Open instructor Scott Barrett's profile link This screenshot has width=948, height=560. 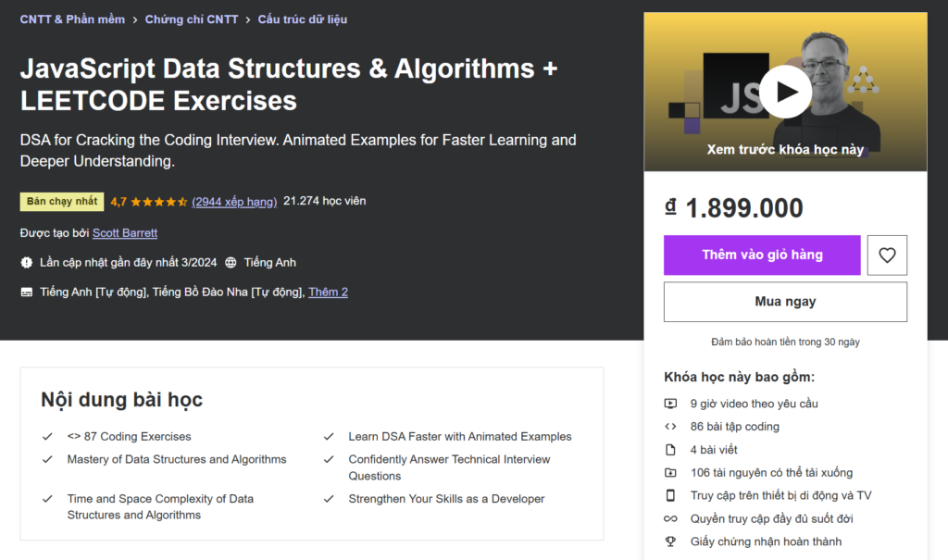(125, 233)
